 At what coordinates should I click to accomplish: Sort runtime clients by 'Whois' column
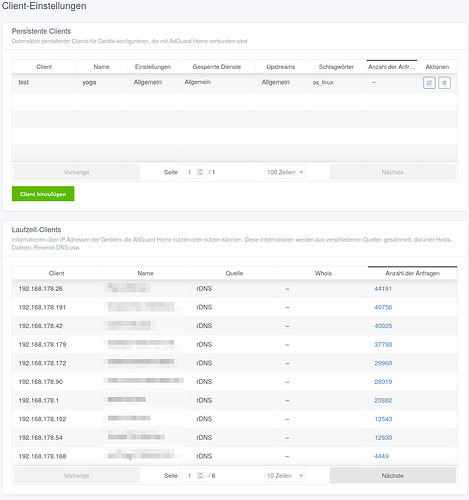[x=323, y=273]
